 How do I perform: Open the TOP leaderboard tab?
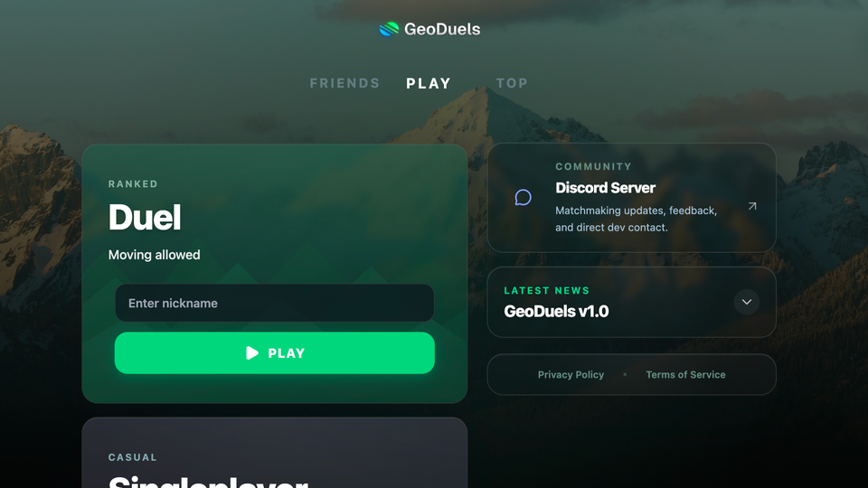point(512,83)
